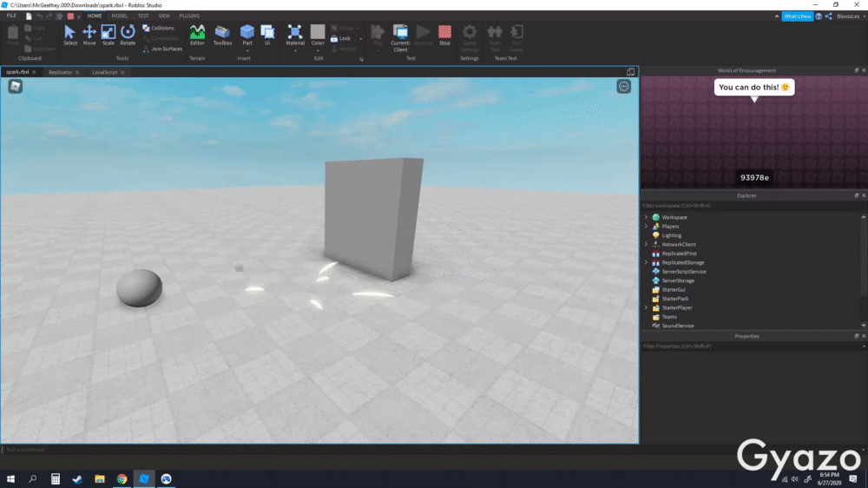Viewport: 868px width, 488px height.
Task: Click the What's New button
Action: (797, 16)
